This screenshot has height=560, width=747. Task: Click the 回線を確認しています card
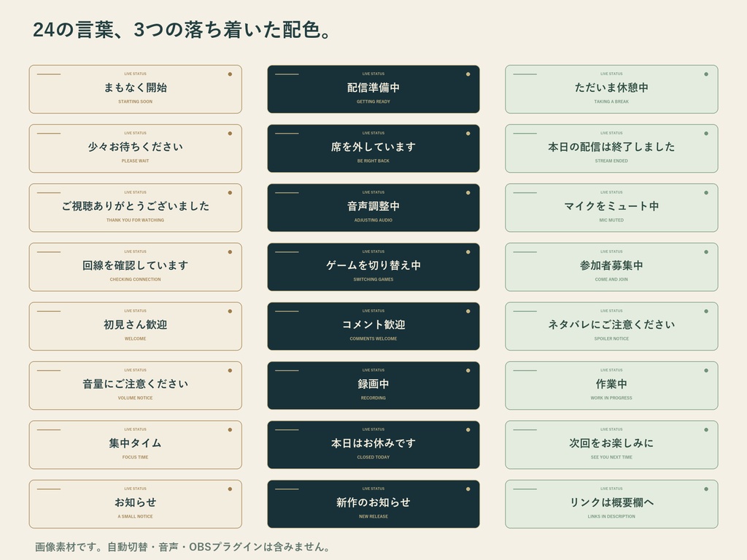click(x=135, y=267)
